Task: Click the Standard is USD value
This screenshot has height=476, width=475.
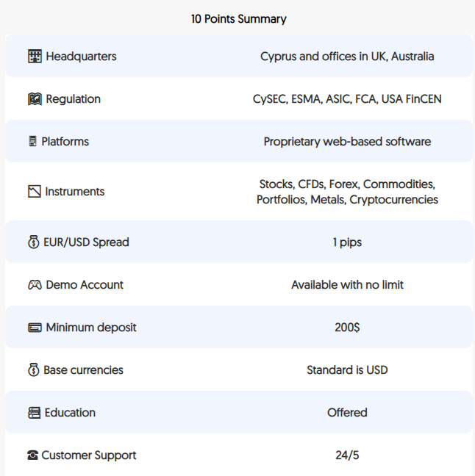Action: [347, 370]
